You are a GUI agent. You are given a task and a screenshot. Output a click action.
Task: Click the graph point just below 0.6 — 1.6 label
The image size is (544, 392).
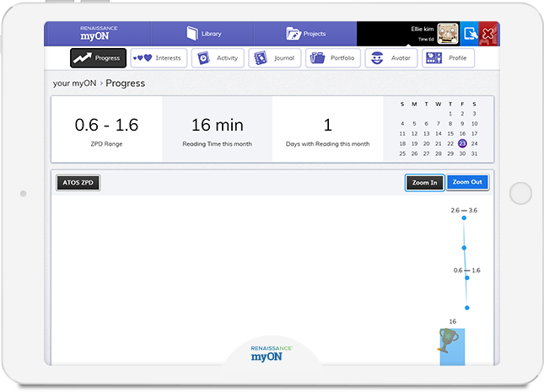[x=467, y=278]
